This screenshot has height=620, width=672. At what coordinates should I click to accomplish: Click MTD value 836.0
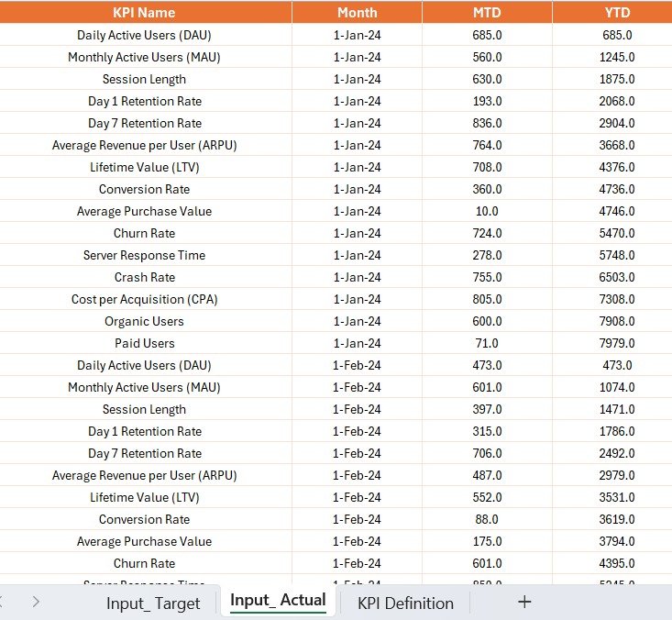coord(487,123)
